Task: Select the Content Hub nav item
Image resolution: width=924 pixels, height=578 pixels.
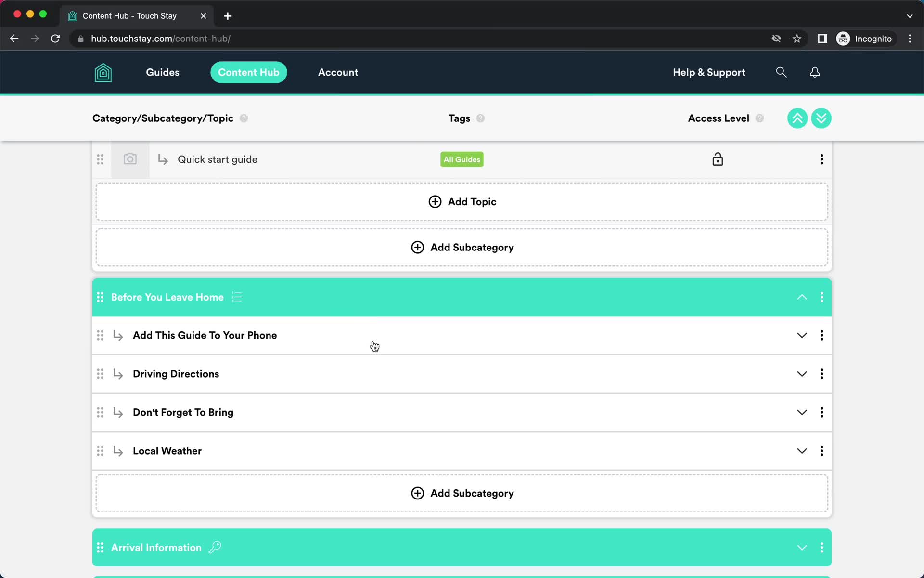Action: tap(248, 72)
